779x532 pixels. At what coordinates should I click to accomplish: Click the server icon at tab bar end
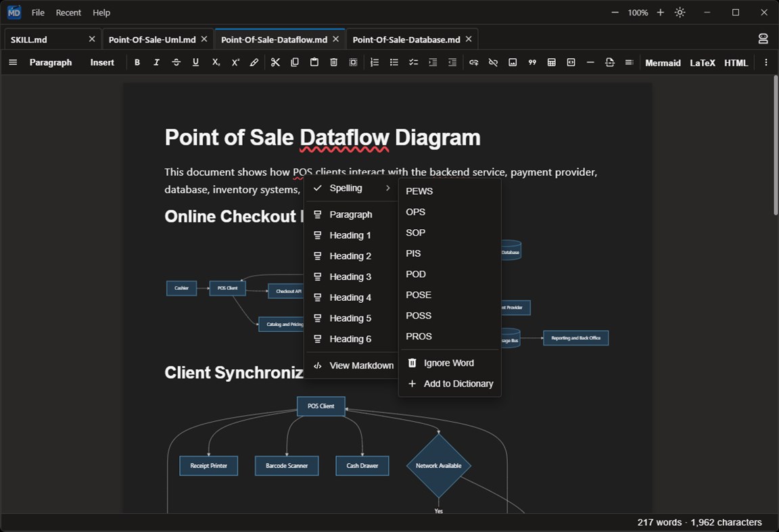point(763,39)
